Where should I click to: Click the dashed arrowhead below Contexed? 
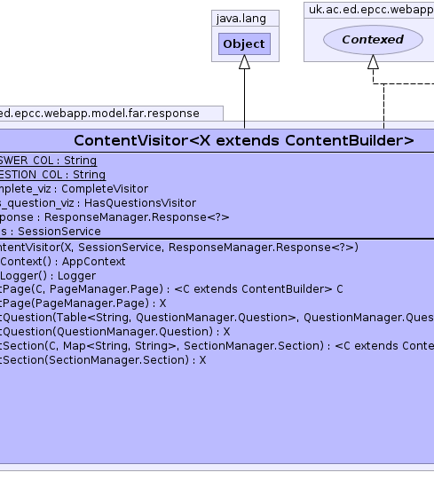point(373,62)
